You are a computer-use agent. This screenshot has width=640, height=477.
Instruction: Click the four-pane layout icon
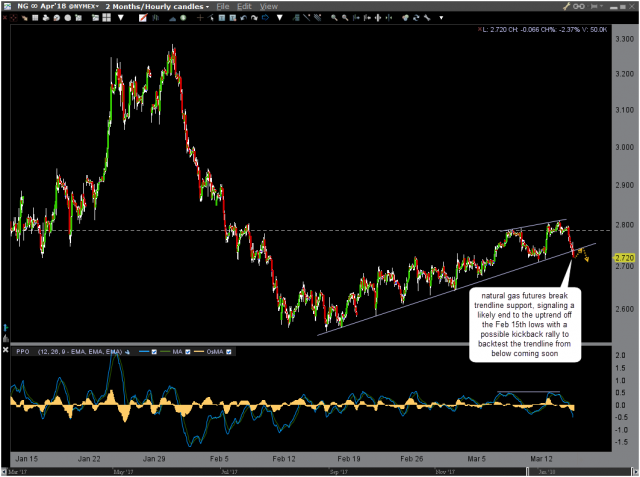107,18
